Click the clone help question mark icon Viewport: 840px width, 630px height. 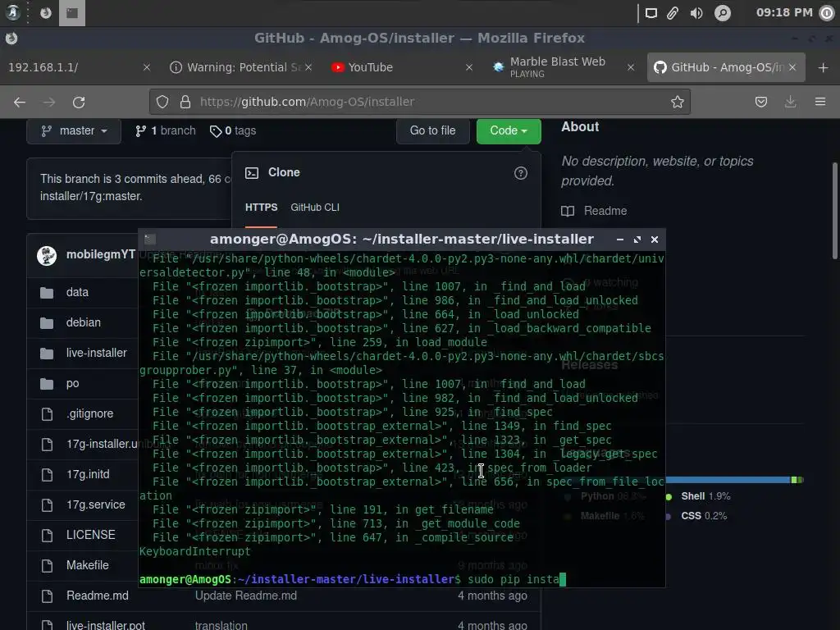pos(521,173)
